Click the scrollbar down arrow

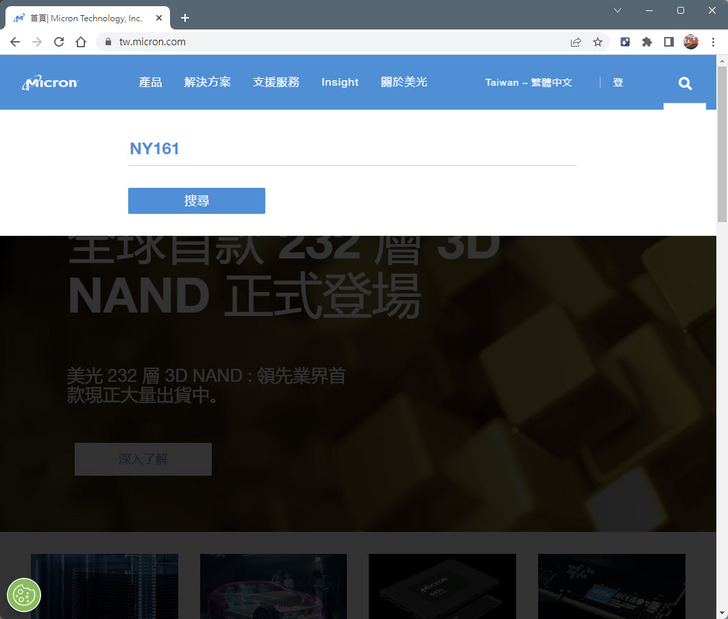pyautogui.click(x=722, y=613)
